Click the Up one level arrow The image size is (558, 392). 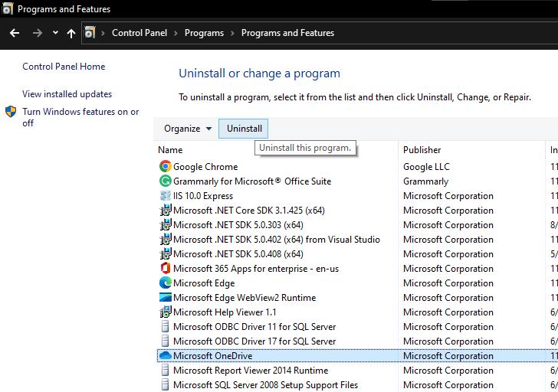tap(71, 33)
